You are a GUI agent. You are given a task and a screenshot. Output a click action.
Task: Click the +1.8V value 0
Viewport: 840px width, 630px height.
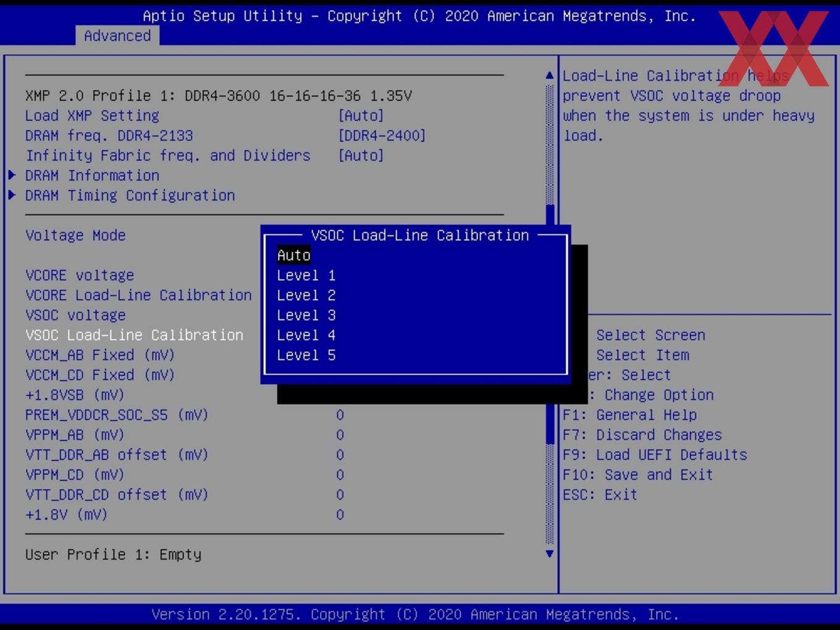click(340, 514)
